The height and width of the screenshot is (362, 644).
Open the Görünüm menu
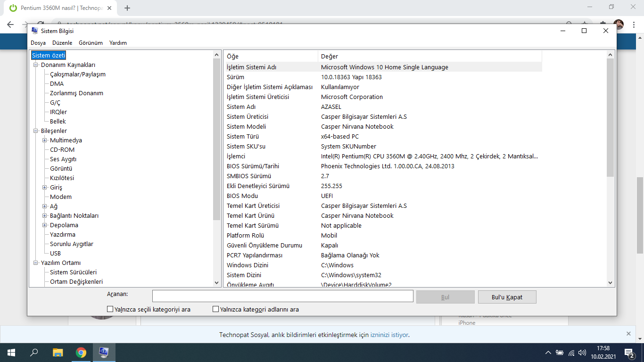coord(91,43)
